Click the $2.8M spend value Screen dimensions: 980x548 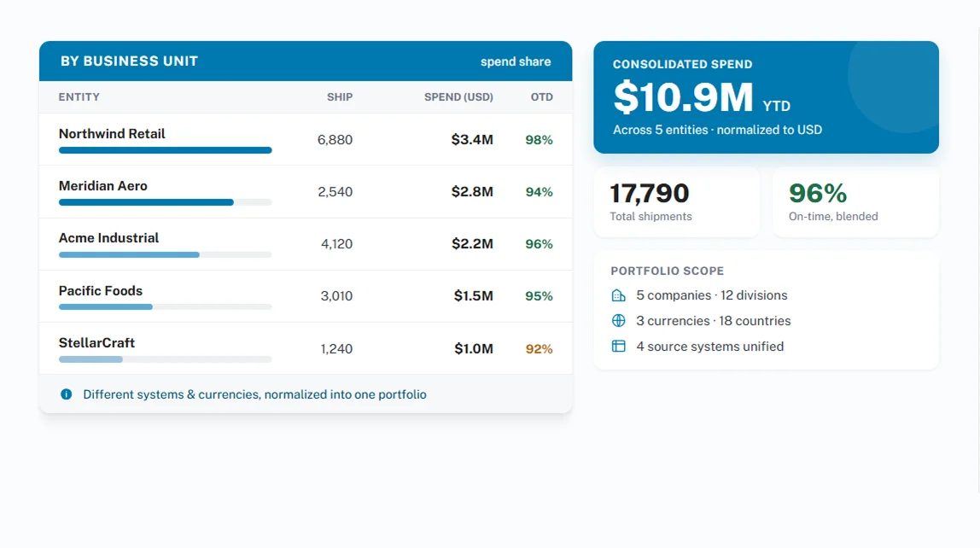pos(473,192)
